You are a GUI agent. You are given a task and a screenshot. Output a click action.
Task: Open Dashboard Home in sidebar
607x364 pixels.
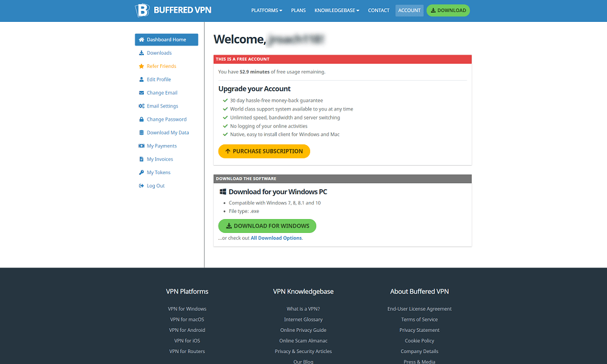pos(166,39)
